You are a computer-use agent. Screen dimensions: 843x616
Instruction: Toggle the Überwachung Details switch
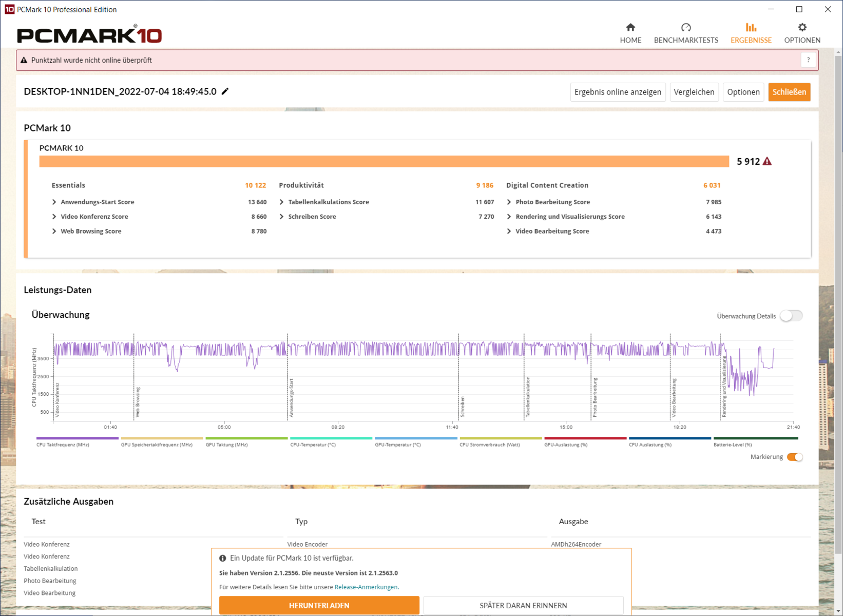coord(791,316)
